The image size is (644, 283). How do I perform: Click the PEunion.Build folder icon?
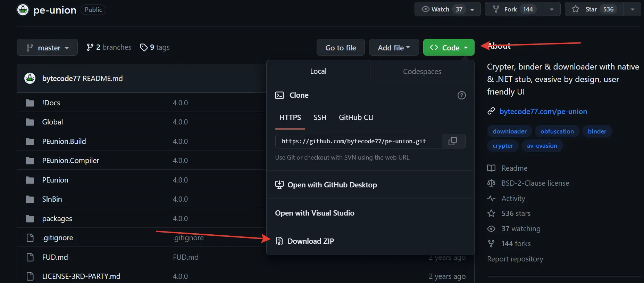coord(30,141)
